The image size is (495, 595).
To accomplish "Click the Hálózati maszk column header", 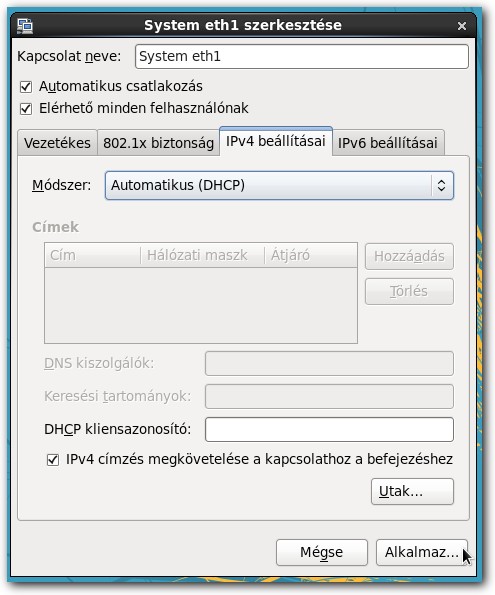I will tap(202, 255).
